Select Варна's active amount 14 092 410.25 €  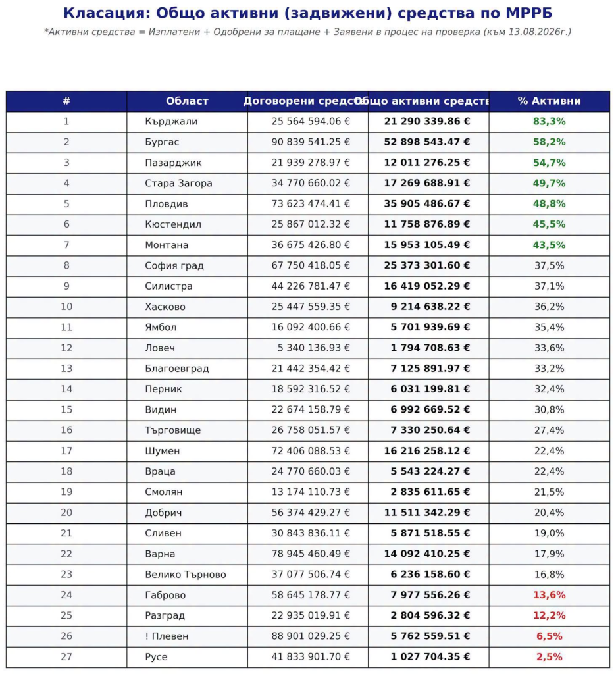click(x=427, y=554)
